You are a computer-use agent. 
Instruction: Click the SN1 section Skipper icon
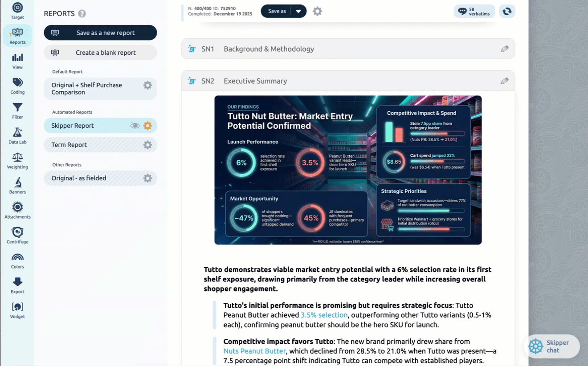point(192,49)
